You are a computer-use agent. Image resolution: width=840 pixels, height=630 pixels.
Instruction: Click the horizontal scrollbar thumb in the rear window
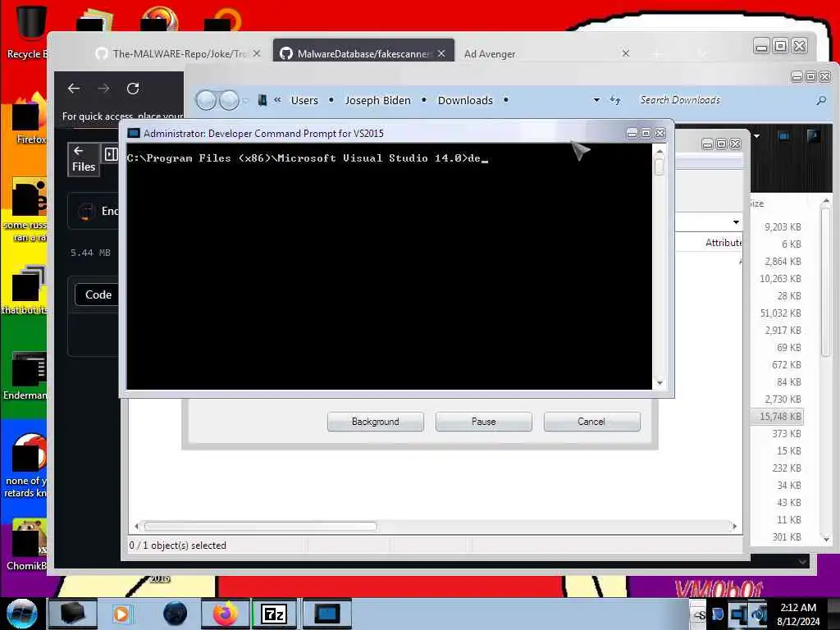click(x=260, y=526)
